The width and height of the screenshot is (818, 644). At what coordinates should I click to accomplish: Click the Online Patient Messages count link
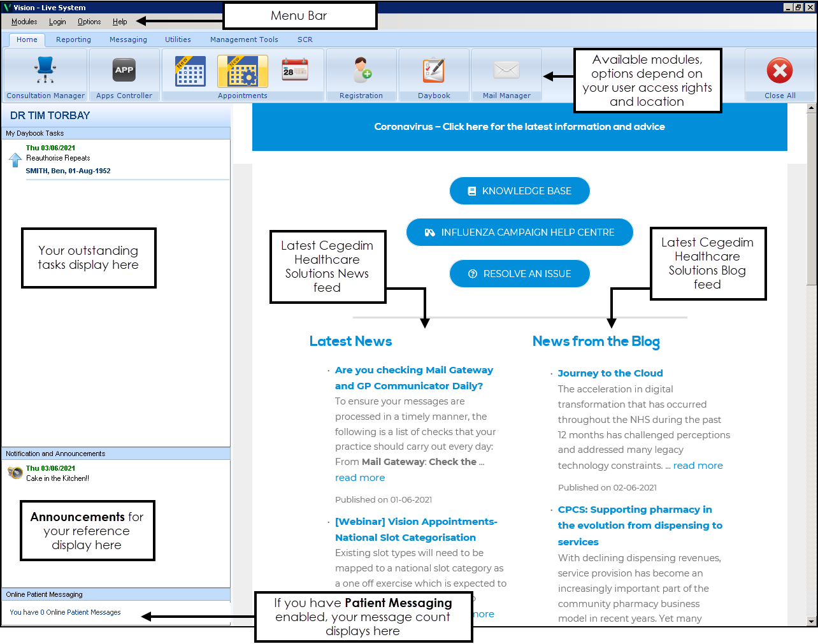point(65,612)
